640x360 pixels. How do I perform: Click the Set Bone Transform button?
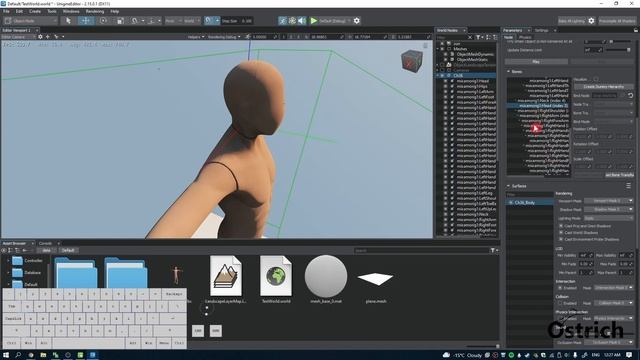(x=619, y=175)
